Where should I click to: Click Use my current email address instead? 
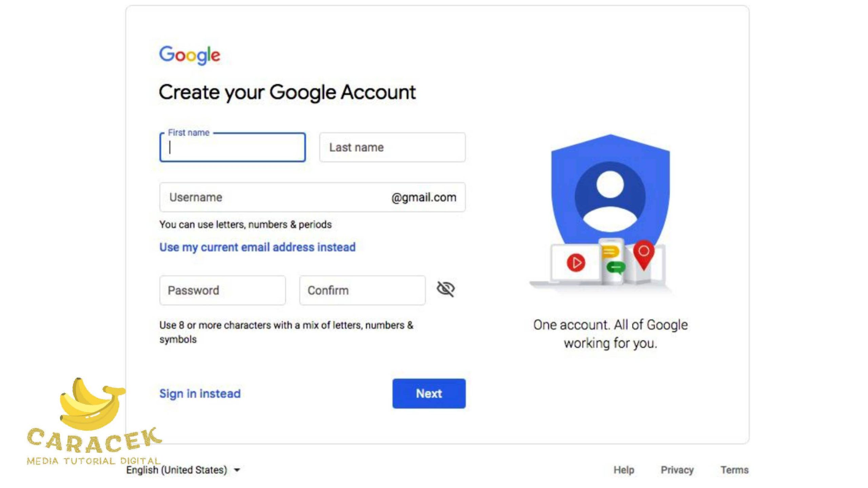(x=257, y=247)
